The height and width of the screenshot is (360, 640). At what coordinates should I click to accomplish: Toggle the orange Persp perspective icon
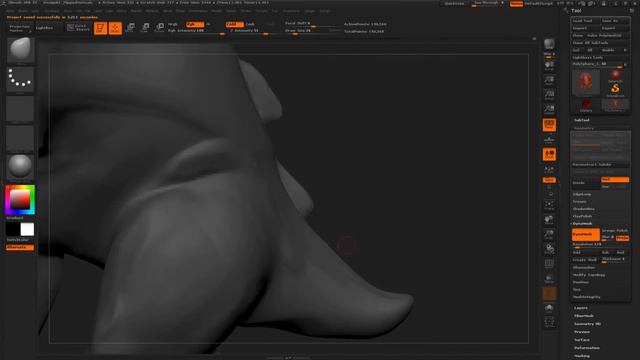coord(549,125)
